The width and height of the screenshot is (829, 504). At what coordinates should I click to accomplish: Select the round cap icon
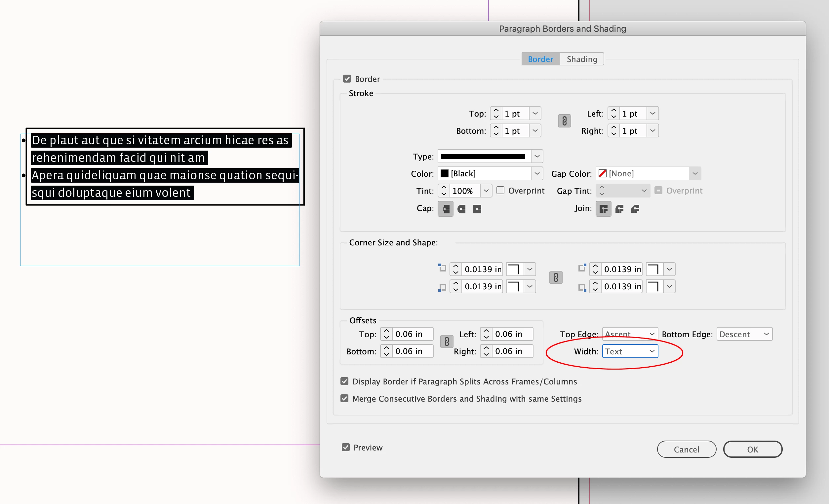461,209
